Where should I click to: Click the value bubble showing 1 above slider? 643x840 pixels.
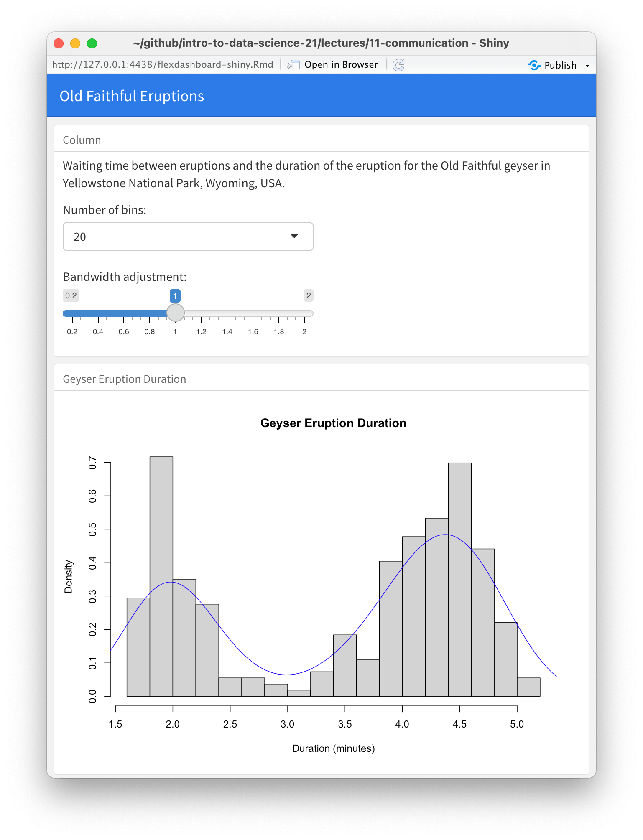176,296
